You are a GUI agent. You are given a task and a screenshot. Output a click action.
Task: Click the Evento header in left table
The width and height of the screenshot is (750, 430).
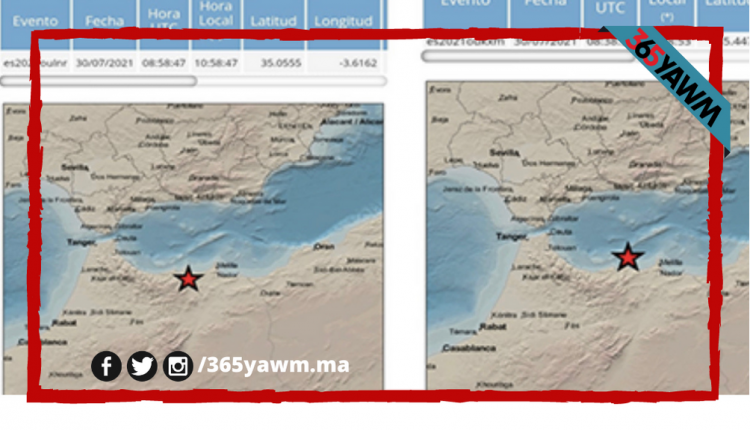pyautogui.click(x=35, y=20)
